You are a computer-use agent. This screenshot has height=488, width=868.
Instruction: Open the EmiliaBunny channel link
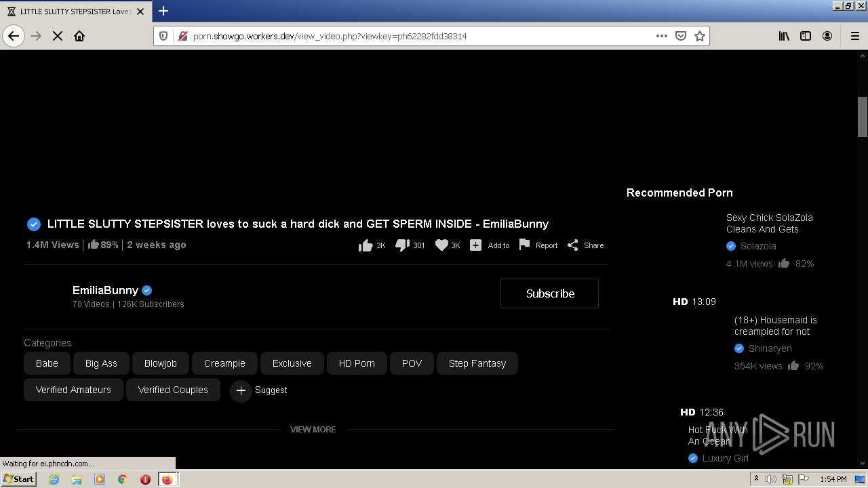[x=105, y=290]
